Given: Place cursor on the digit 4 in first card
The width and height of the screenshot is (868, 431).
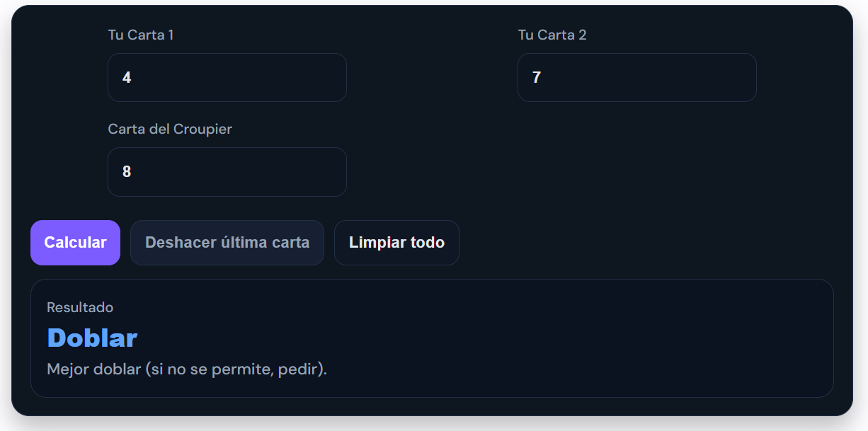Looking at the screenshot, I should click(x=127, y=78).
